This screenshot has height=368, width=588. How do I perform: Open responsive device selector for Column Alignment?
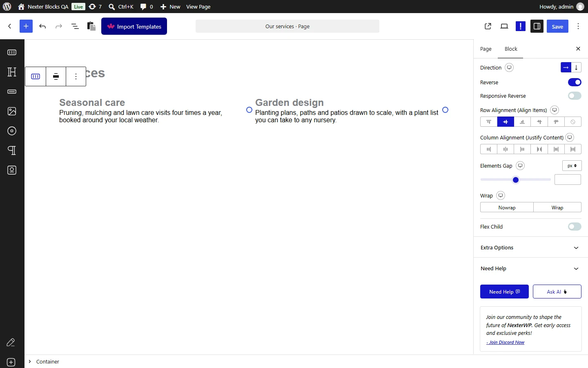[x=570, y=137]
